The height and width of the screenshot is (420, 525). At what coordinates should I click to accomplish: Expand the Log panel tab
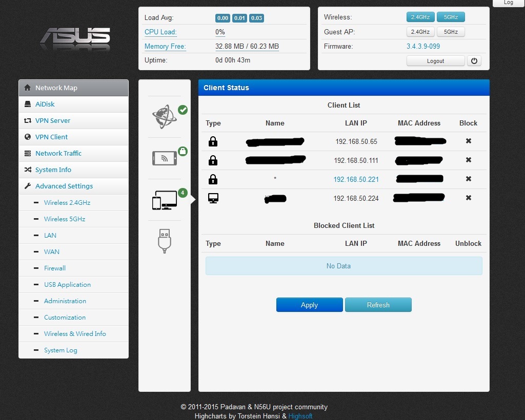pos(508,3)
